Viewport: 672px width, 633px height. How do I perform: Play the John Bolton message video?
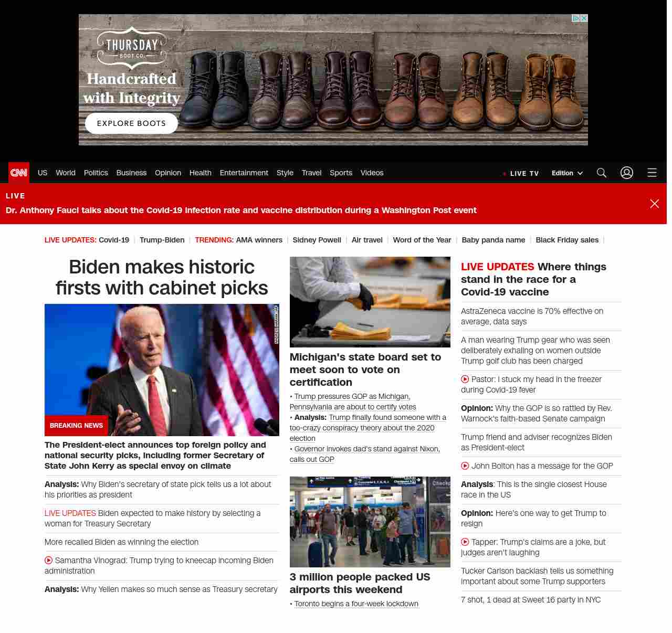pos(465,466)
